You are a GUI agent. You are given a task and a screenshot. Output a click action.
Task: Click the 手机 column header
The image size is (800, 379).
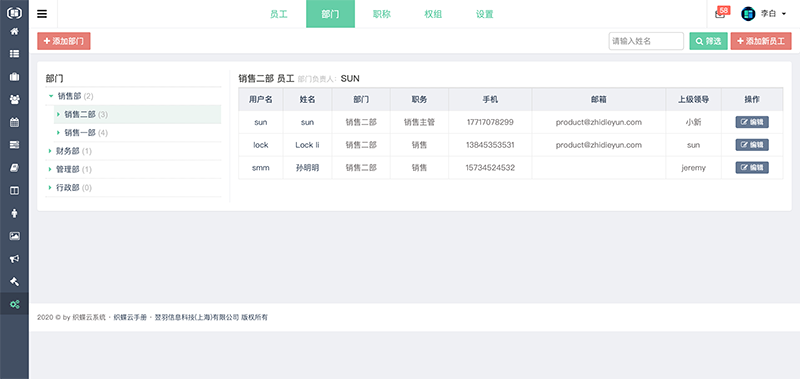(490, 99)
